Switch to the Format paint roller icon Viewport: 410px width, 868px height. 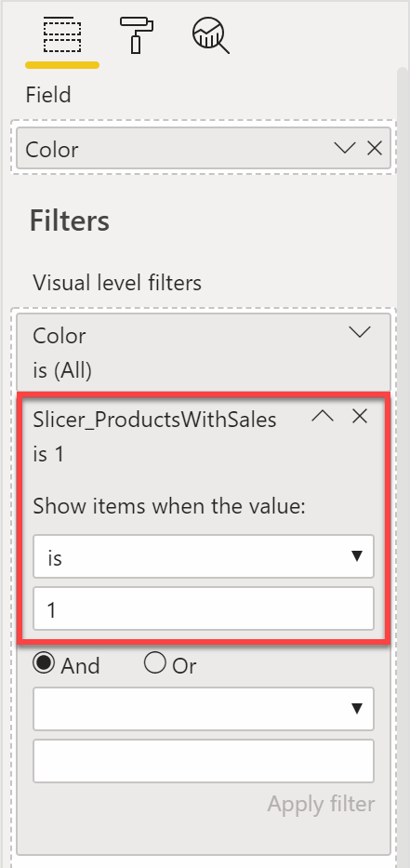(136, 34)
